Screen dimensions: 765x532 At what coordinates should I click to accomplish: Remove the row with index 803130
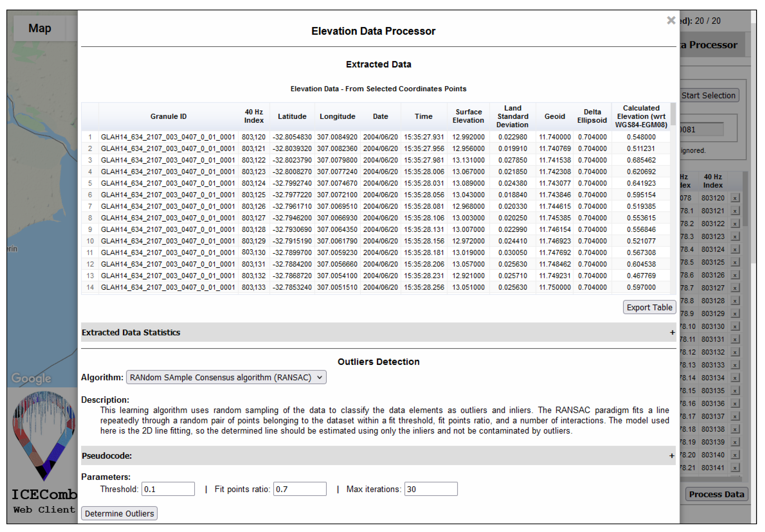(735, 327)
